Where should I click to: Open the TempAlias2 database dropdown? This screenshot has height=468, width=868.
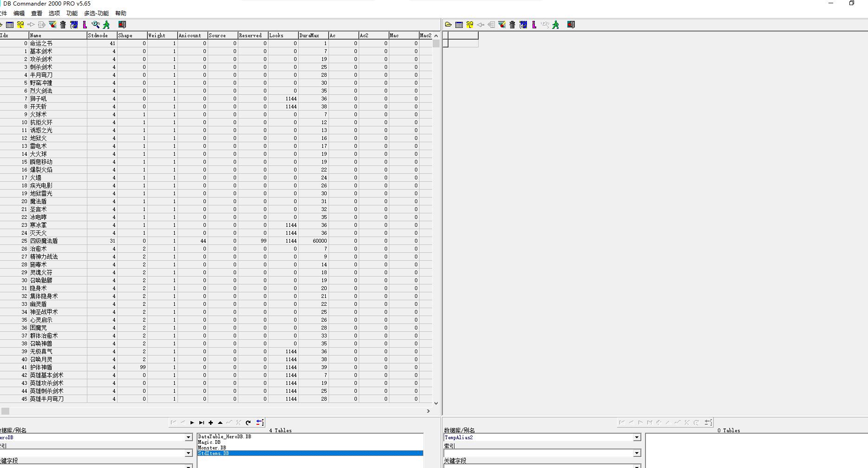pyautogui.click(x=637, y=437)
